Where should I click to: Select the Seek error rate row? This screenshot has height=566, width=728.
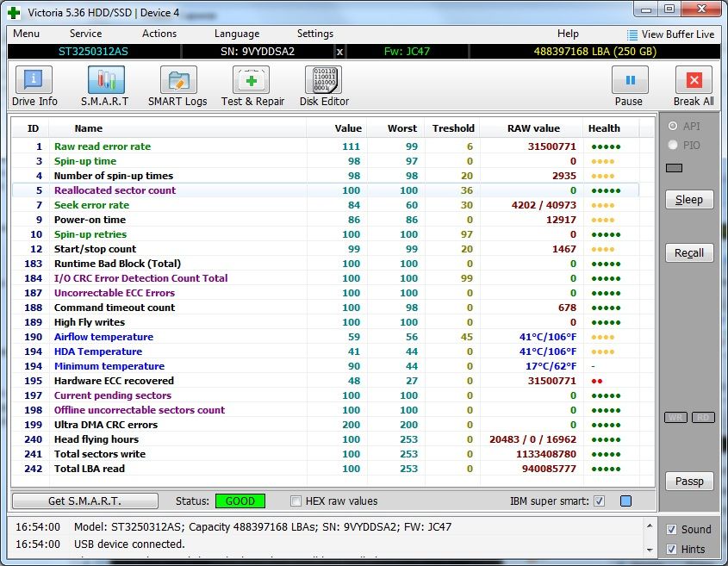tap(326, 205)
